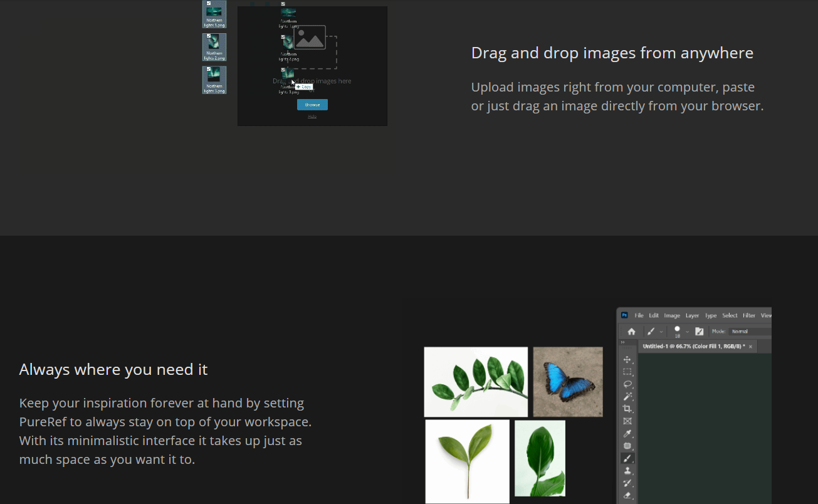Open the brush tool preset dropdown arrow

pos(661,332)
